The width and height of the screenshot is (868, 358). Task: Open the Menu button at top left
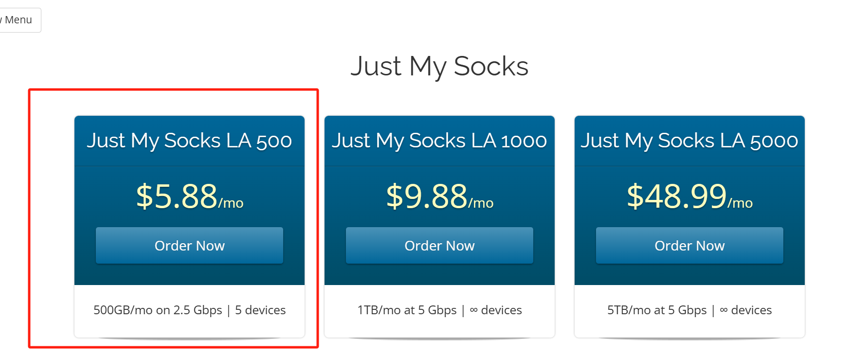[18, 20]
